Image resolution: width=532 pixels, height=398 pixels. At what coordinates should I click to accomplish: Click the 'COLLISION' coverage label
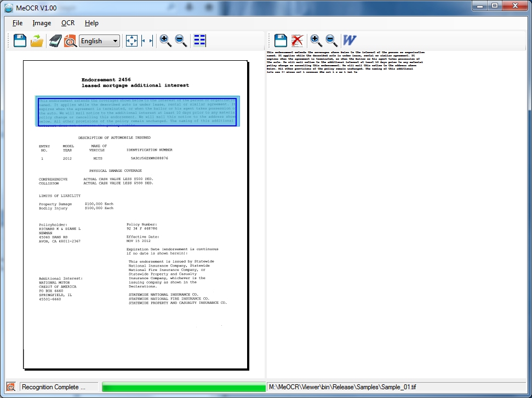[x=49, y=183]
